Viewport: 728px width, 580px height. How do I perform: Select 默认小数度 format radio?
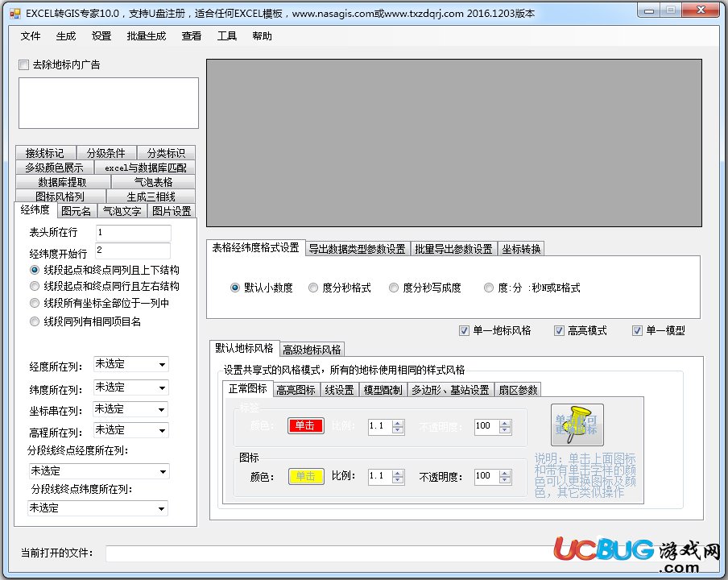click(x=235, y=288)
